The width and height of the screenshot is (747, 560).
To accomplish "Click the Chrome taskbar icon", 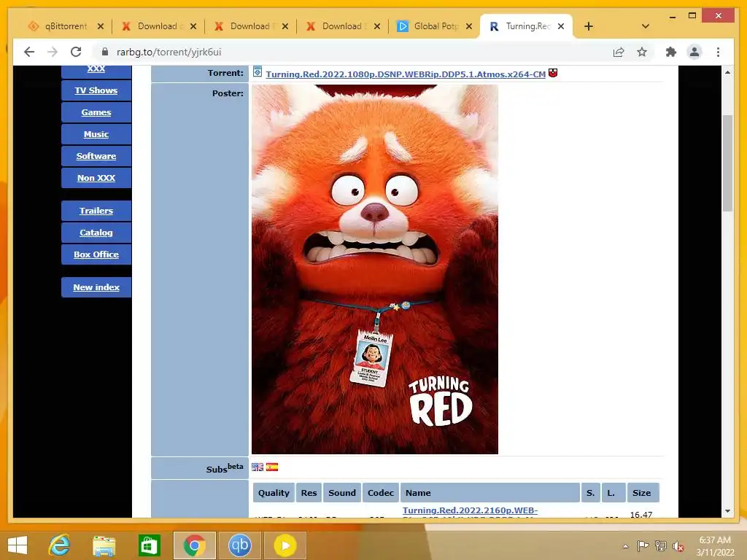I will coord(194,545).
